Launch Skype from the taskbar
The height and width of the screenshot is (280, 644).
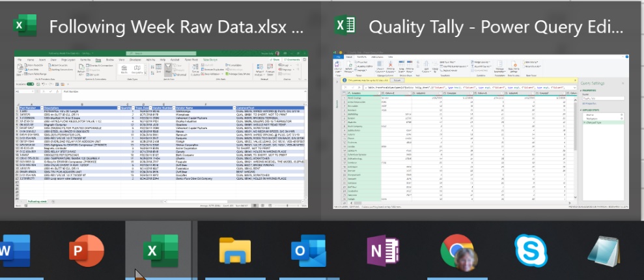pos(531,251)
